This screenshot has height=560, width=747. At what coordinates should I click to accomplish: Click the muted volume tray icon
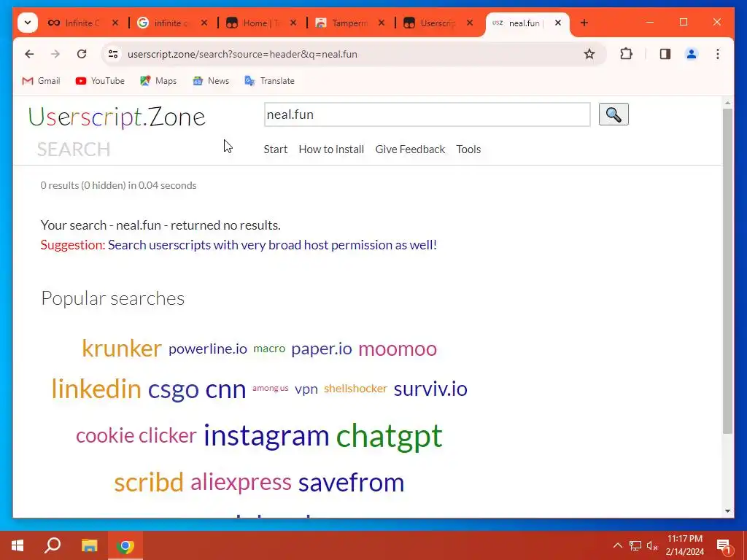tap(652, 545)
